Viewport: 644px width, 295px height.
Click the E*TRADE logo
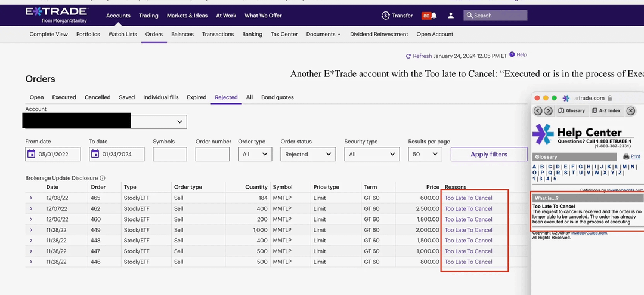(x=56, y=15)
